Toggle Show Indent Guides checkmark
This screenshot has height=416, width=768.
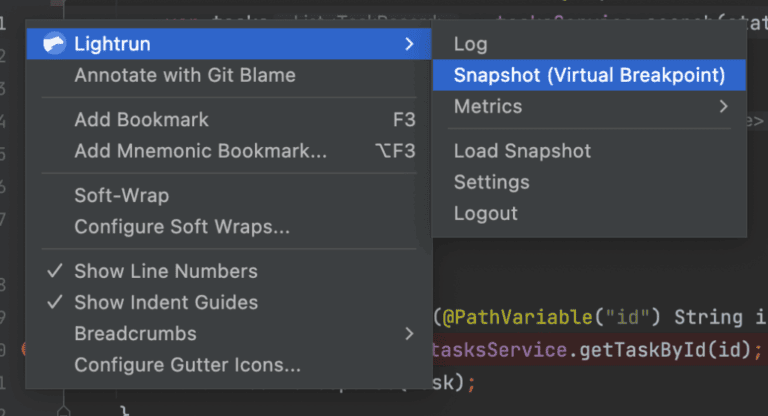click(x=55, y=302)
